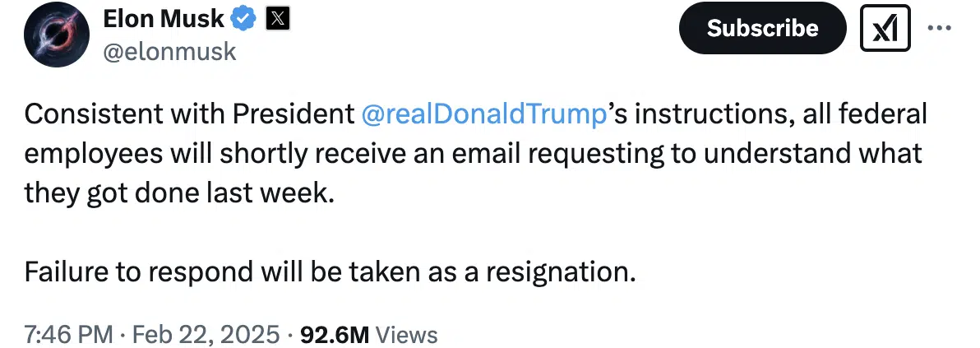Open the three-dot more options menu
The height and width of the screenshot is (348, 980).
point(940,28)
